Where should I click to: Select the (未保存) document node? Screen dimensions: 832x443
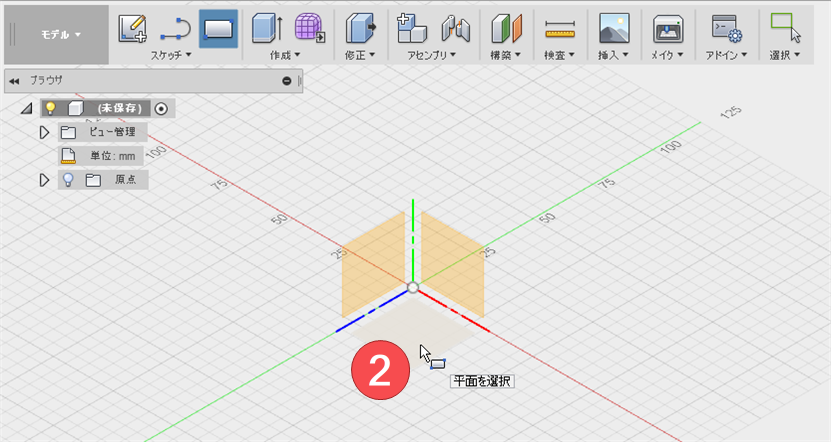pyautogui.click(x=119, y=109)
